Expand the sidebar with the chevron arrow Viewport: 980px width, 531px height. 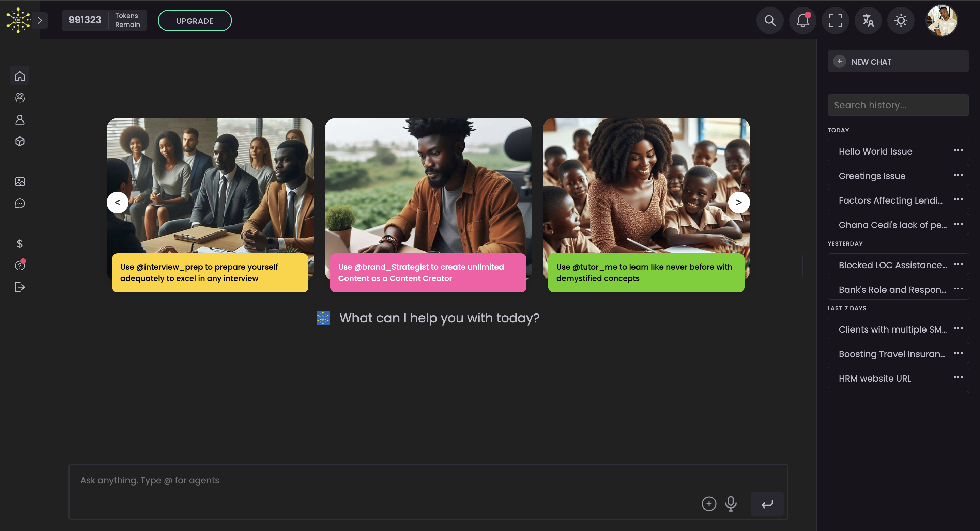coord(40,20)
